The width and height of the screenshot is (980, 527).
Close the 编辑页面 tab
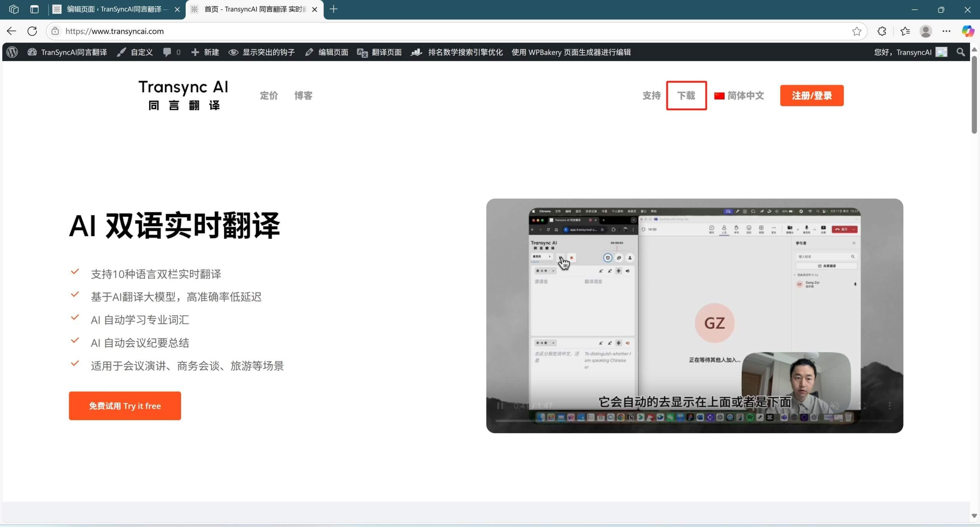pos(177,10)
